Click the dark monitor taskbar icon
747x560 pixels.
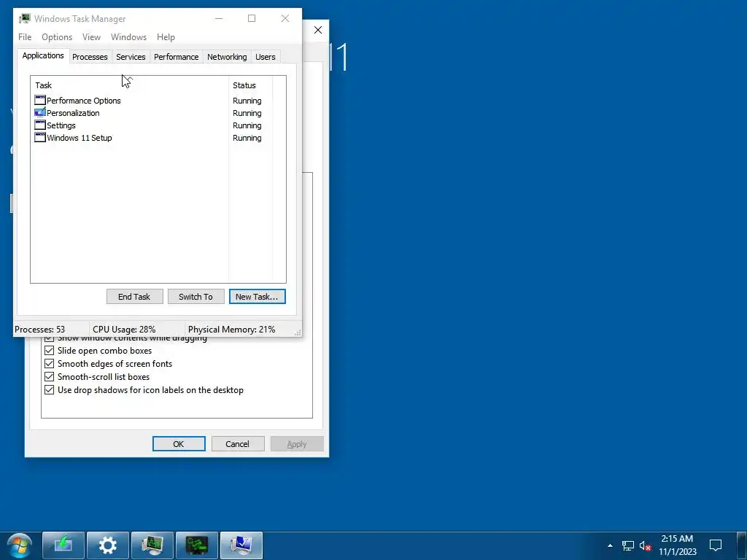tap(197, 545)
